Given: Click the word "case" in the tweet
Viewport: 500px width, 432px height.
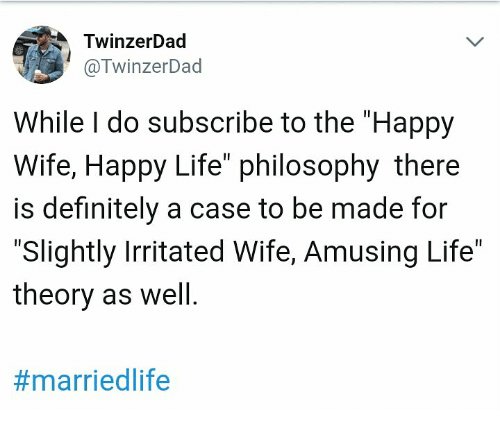Looking at the screenshot, I should (x=220, y=210).
